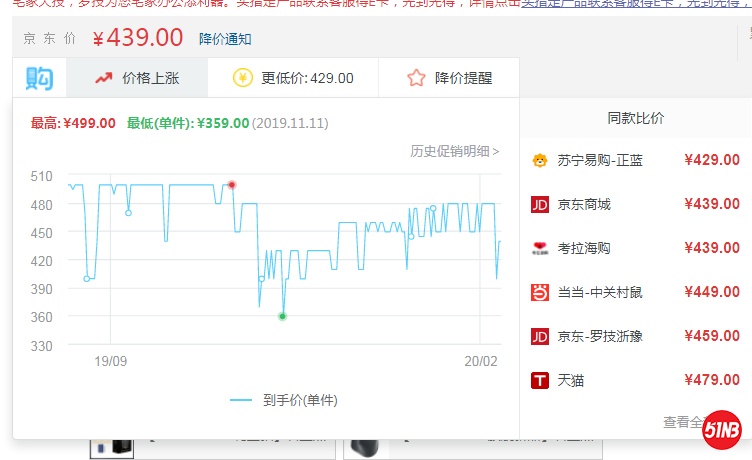Click the blue 购 shopping assistant logo
The image size is (752, 460).
39,78
